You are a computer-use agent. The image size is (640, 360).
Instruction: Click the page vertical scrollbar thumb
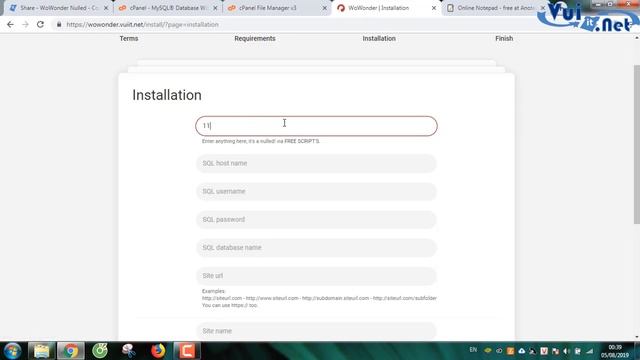[636, 144]
